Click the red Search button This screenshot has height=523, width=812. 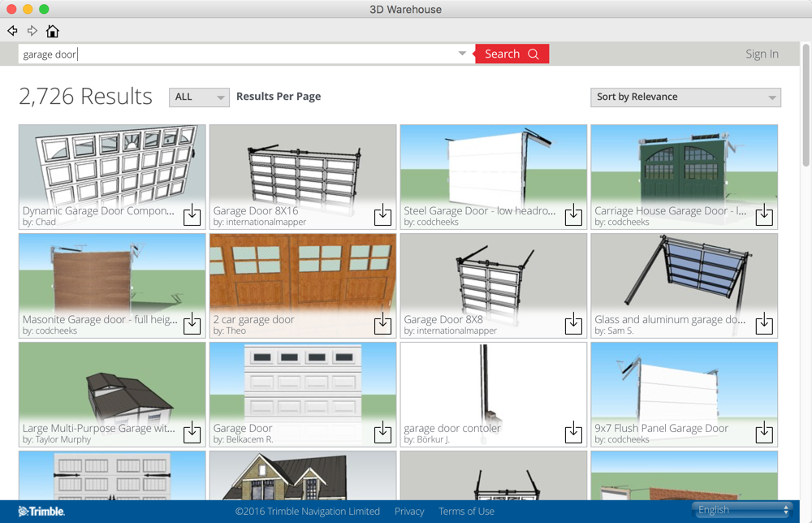[512, 54]
